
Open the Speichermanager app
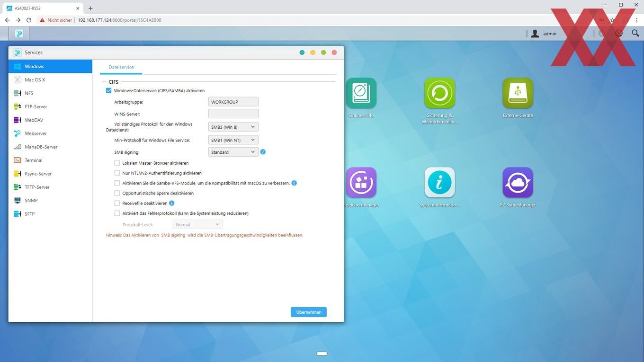coord(361,183)
